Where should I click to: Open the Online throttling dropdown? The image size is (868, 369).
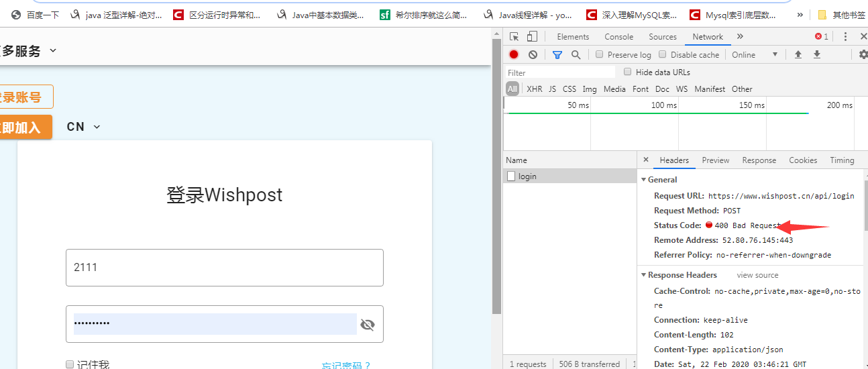[755, 55]
